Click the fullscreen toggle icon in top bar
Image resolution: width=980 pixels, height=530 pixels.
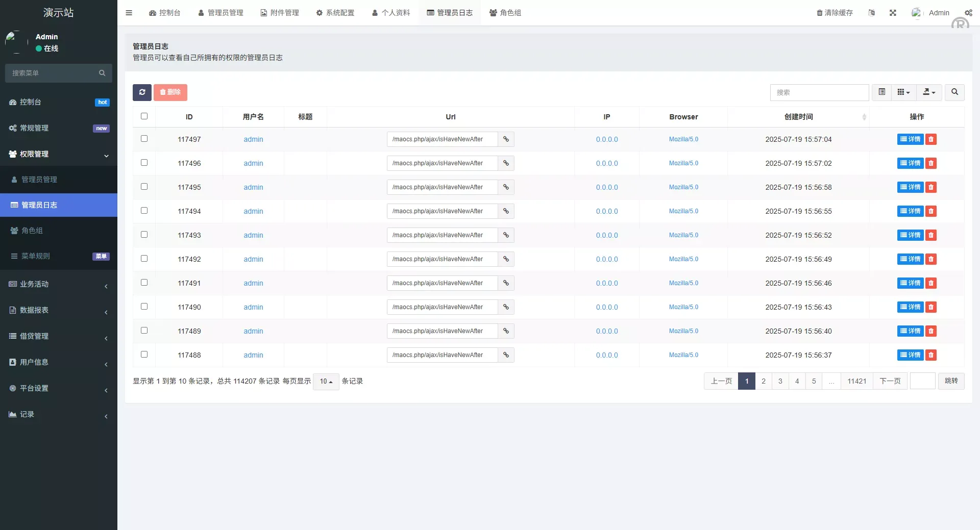coord(893,13)
